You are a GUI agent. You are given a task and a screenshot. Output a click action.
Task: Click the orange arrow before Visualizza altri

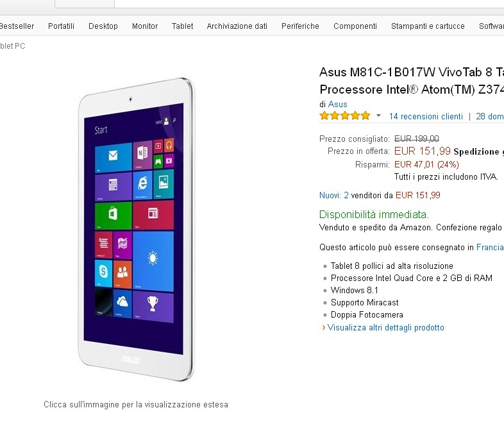point(324,328)
